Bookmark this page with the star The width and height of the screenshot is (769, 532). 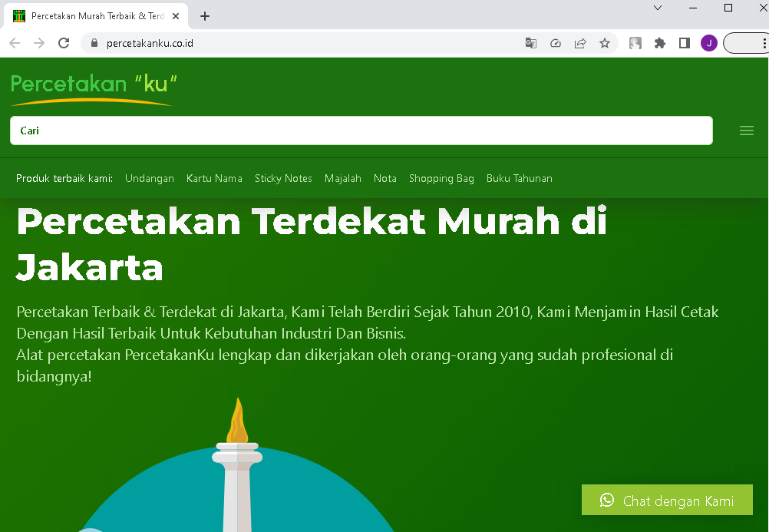point(605,43)
